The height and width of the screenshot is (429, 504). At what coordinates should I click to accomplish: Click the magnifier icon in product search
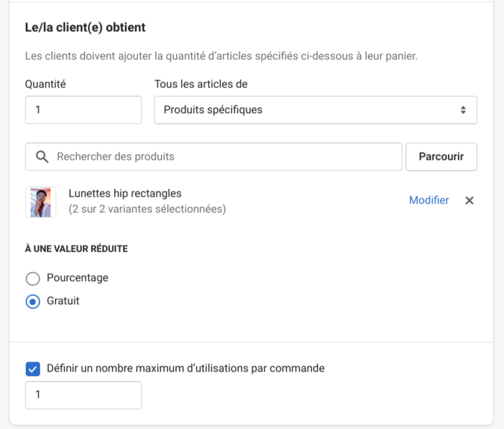pos(42,157)
